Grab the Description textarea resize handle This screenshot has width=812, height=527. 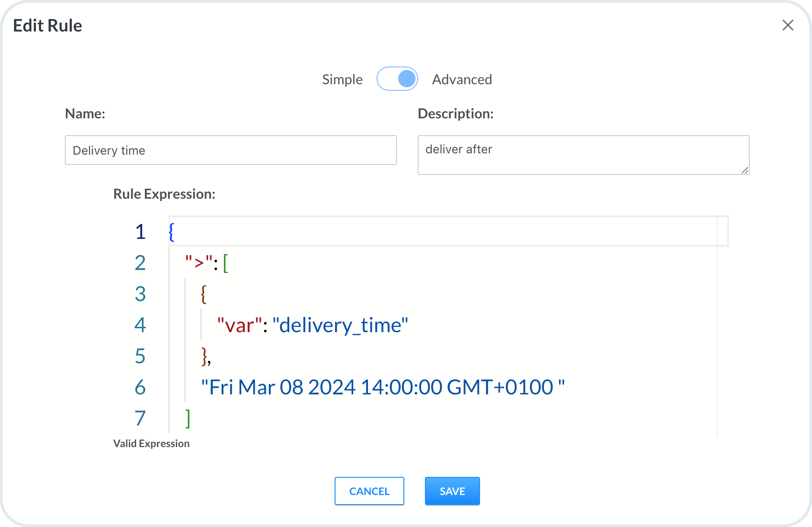[745, 171]
